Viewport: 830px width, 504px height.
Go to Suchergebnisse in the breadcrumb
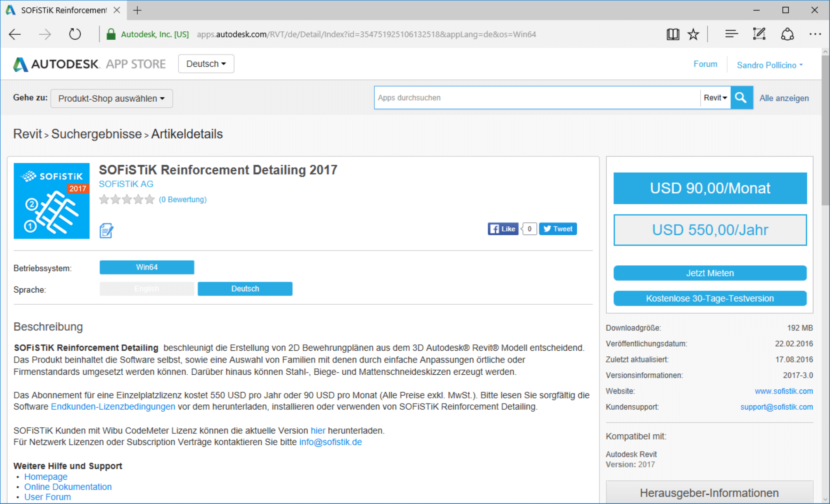pos(96,134)
